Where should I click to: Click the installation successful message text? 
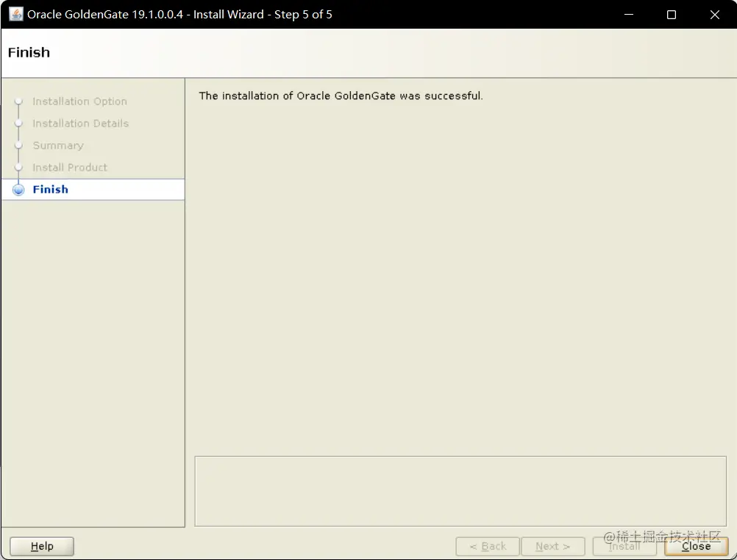pos(339,96)
